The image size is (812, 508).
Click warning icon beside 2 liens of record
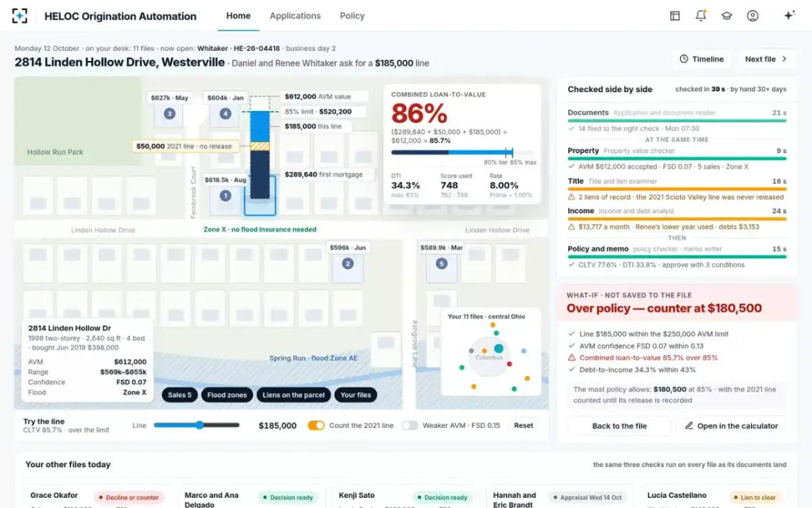click(x=572, y=197)
